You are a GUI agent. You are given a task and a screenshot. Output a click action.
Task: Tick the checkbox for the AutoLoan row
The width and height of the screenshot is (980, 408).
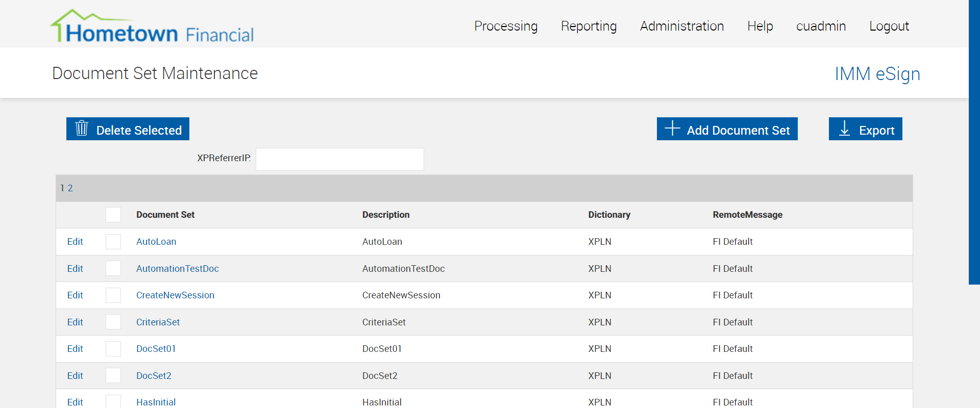point(113,242)
